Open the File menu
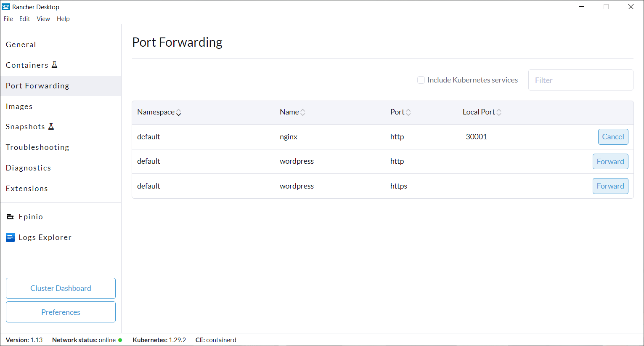This screenshot has width=644, height=346. [8, 19]
